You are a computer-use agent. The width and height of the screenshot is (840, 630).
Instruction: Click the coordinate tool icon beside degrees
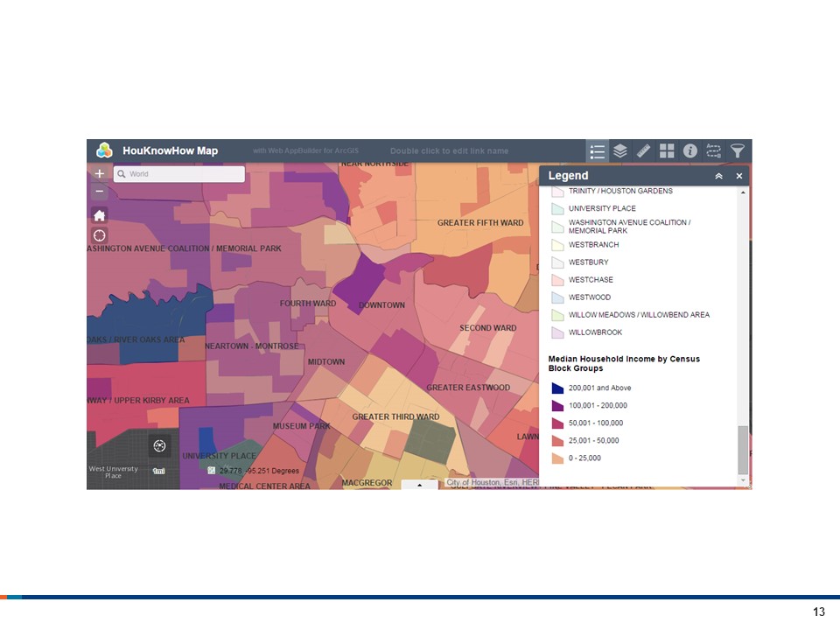pyautogui.click(x=212, y=471)
